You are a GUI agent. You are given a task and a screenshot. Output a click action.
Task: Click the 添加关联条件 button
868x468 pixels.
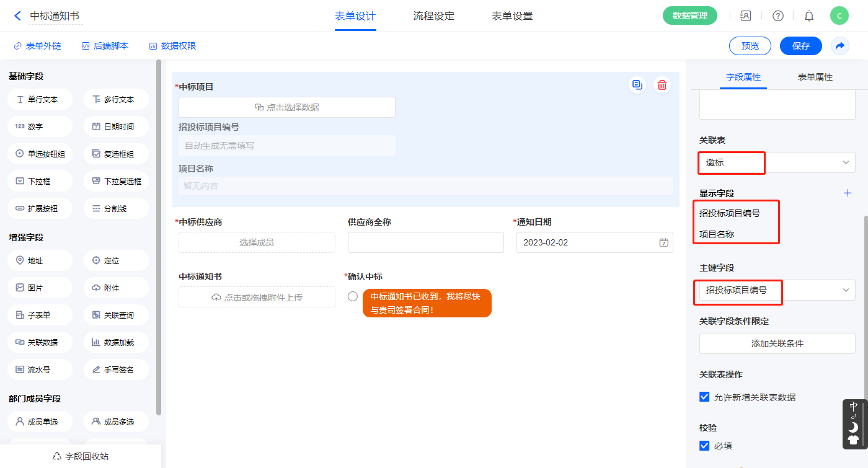tap(777, 343)
